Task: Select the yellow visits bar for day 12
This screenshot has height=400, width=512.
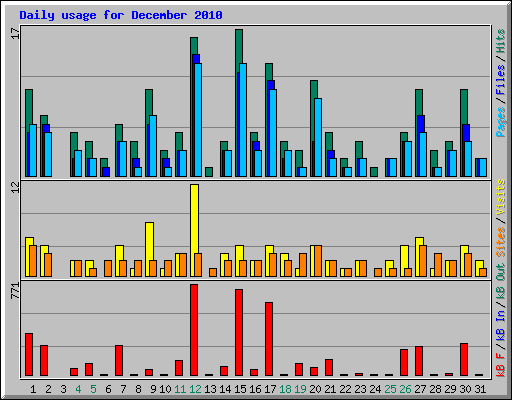Action: 194,218
